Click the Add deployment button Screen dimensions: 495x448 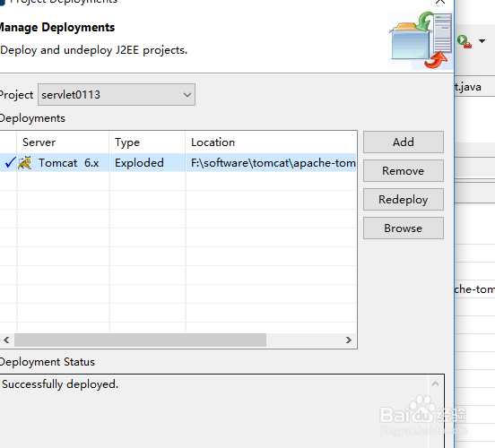pos(404,142)
